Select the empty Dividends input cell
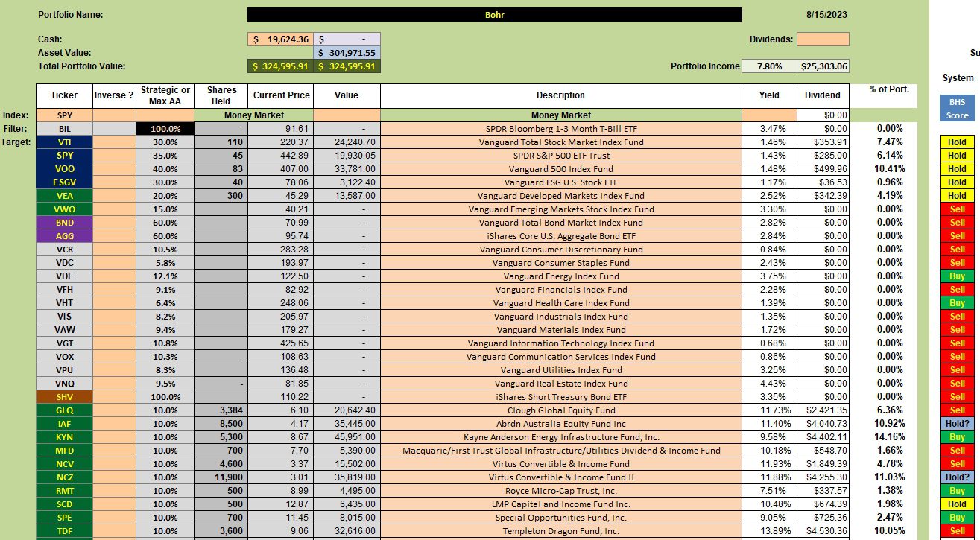Image resolution: width=980 pixels, height=540 pixels. coord(823,39)
